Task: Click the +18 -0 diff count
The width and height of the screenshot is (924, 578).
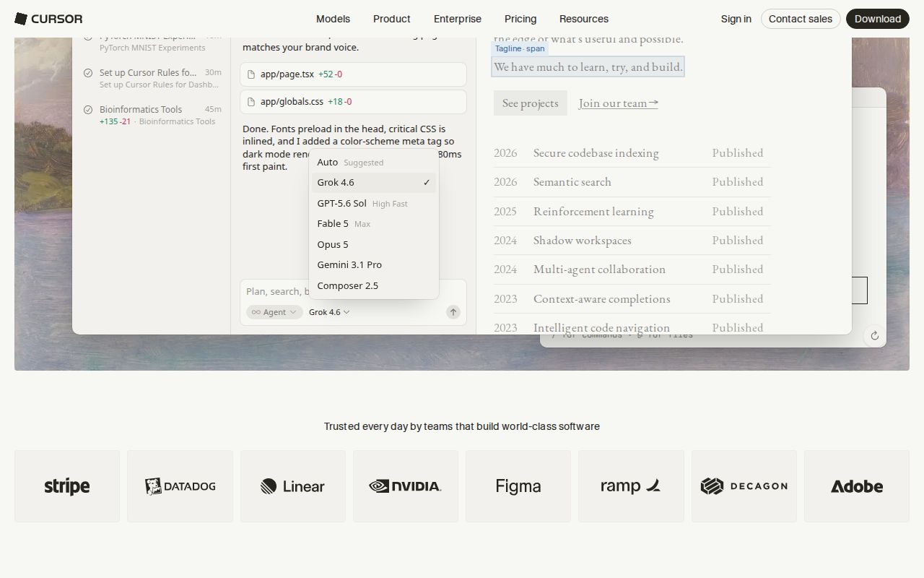Action: pyautogui.click(x=340, y=102)
